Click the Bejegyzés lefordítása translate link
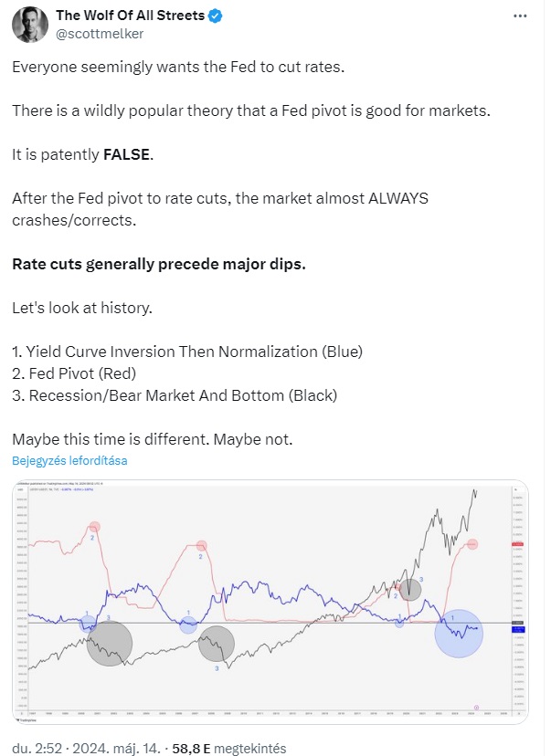 point(69,460)
